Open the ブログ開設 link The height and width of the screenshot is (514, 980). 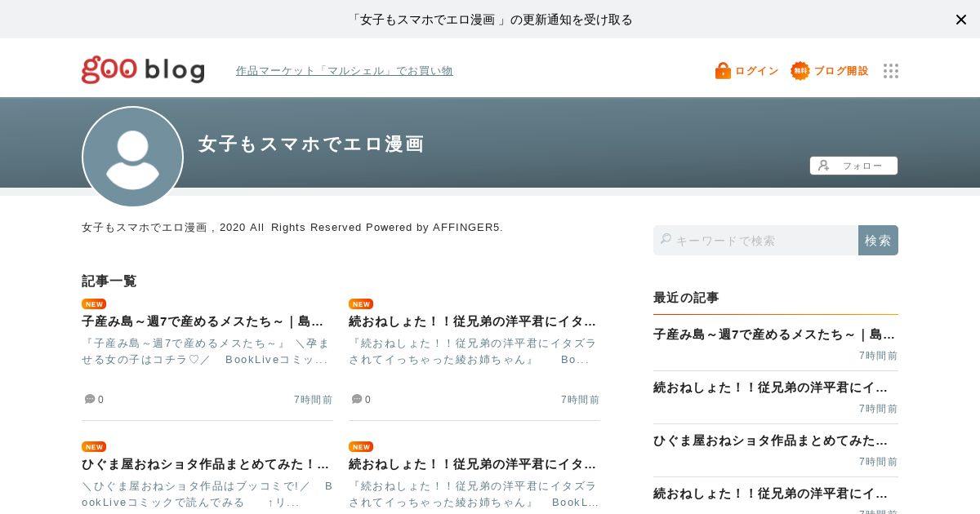(x=841, y=71)
